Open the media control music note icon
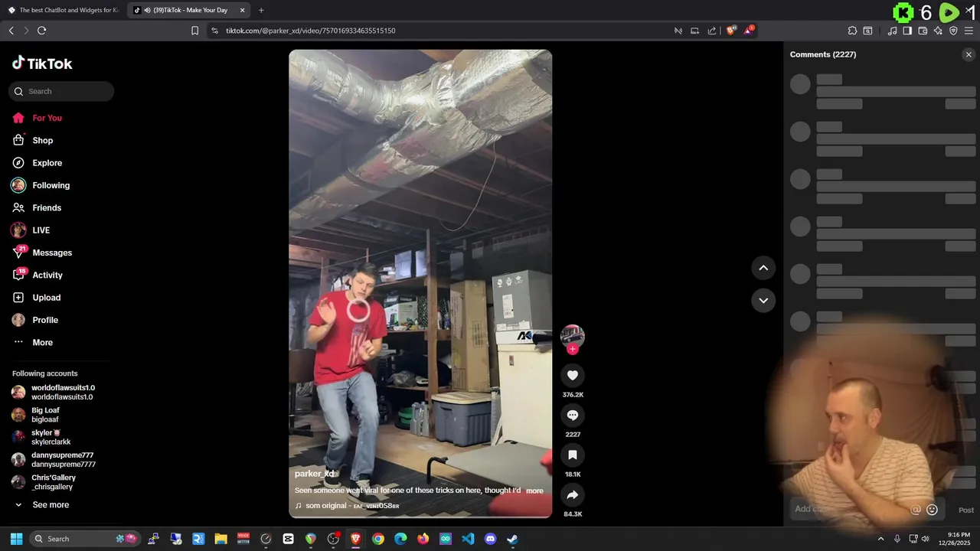 point(892,31)
